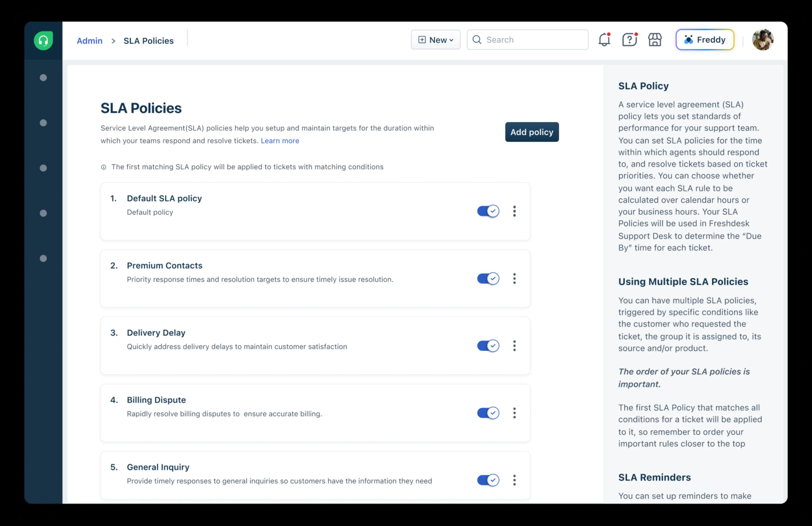Open the three-dot menu for General Inquiry

514,480
